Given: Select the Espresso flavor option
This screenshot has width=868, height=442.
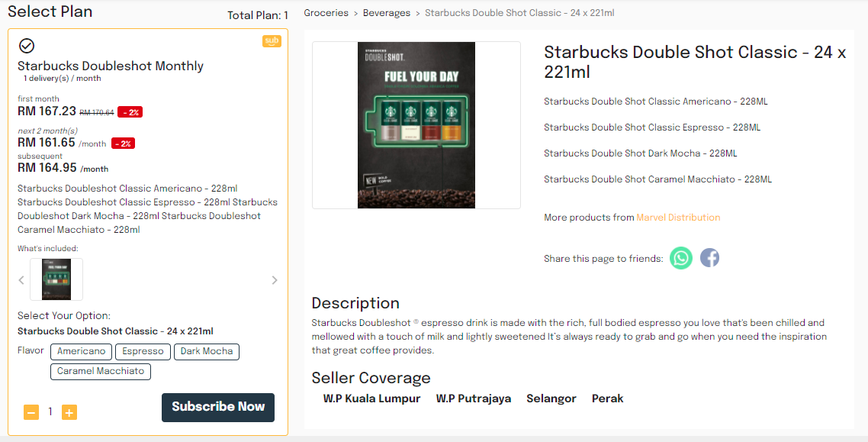Looking at the screenshot, I should click(x=143, y=351).
